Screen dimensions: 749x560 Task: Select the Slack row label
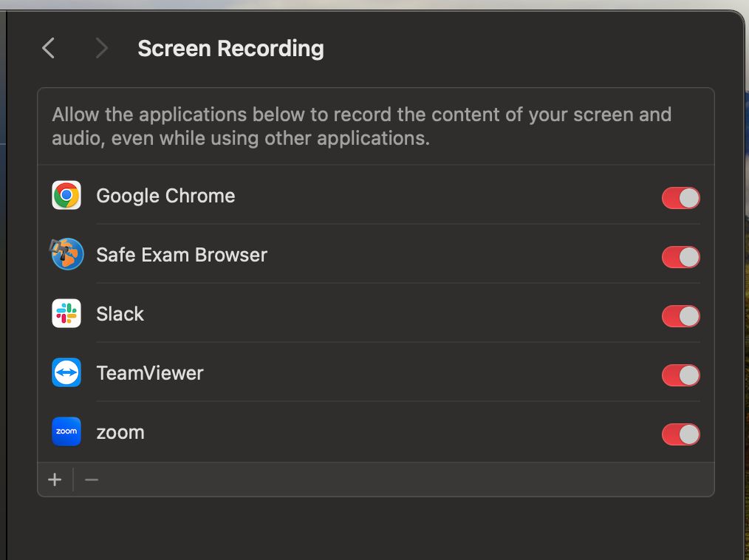[x=120, y=314]
